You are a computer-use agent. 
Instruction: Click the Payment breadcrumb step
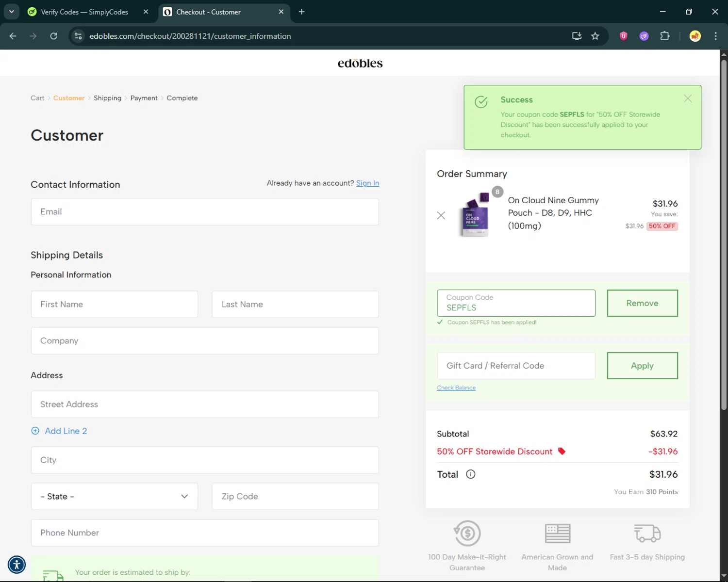[x=144, y=98]
